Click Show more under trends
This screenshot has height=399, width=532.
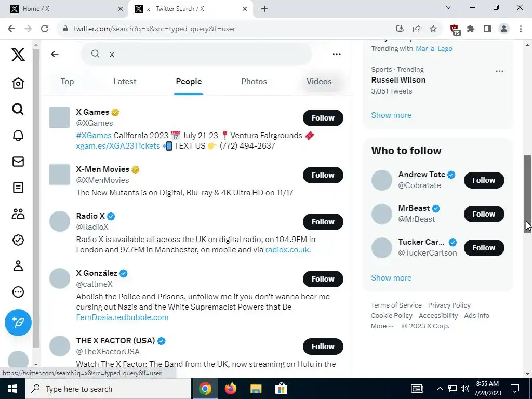[x=391, y=115]
